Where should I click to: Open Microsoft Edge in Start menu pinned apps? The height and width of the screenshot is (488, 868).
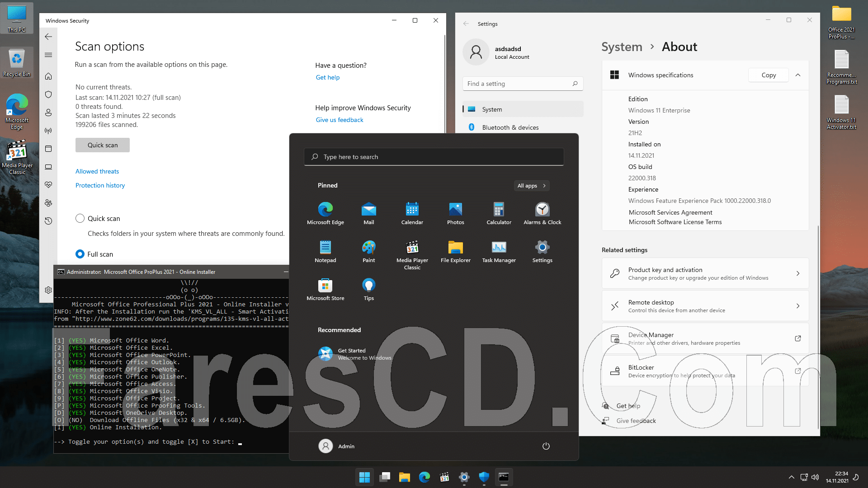click(325, 213)
